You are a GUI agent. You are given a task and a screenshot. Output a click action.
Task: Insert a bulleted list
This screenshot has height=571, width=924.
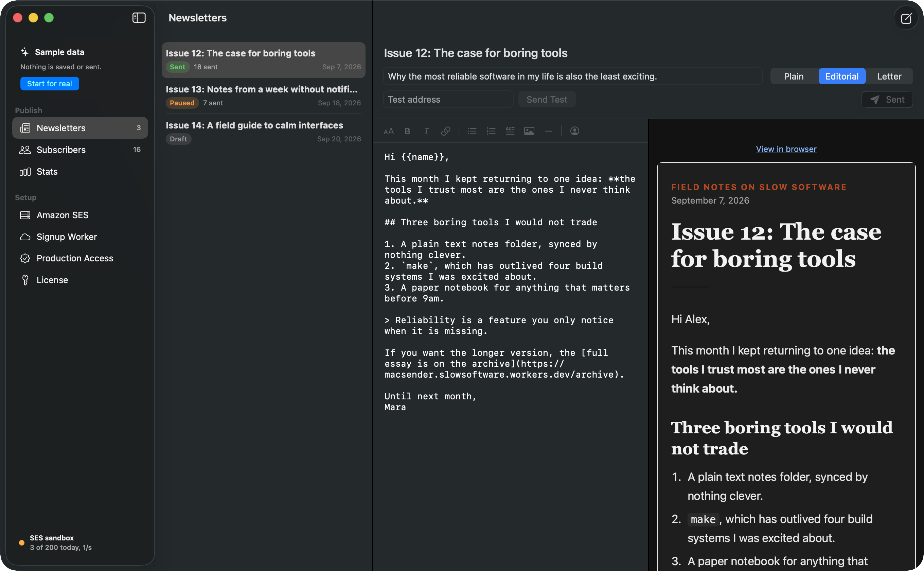(472, 131)
